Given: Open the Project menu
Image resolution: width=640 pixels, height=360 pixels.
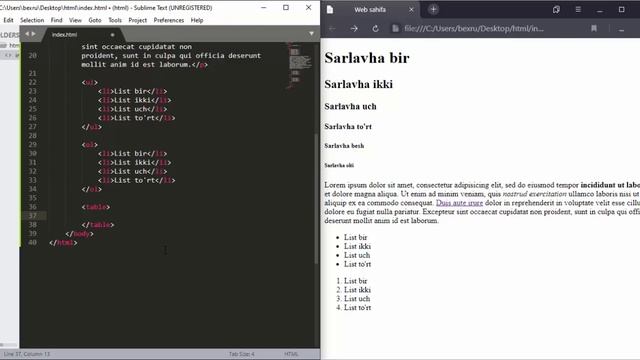Looking at the screenshot, I should point(138,20).
